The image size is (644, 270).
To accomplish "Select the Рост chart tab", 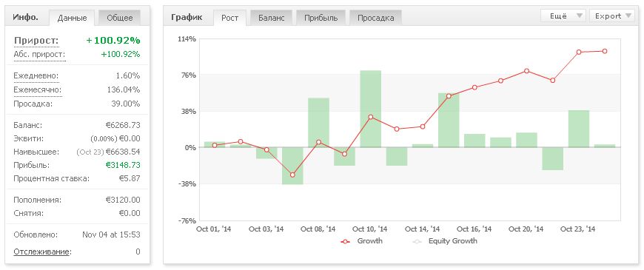I will click(229, 18).
